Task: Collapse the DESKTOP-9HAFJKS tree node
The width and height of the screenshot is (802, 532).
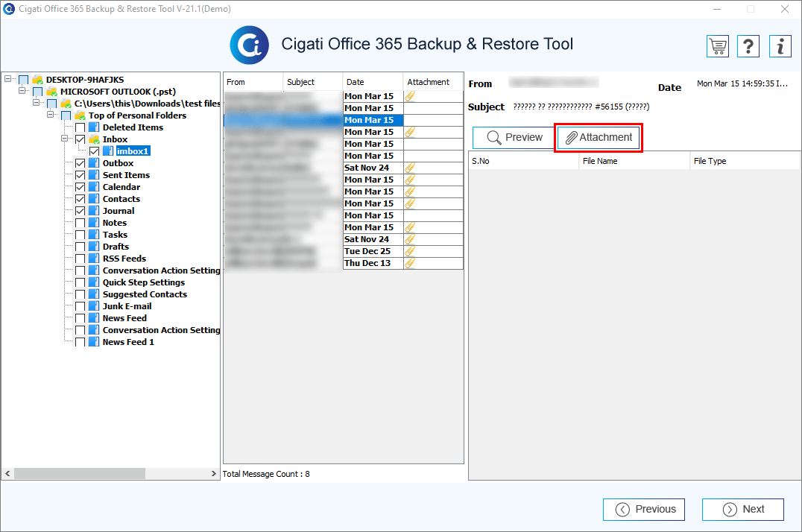Action: pos(7,79)
